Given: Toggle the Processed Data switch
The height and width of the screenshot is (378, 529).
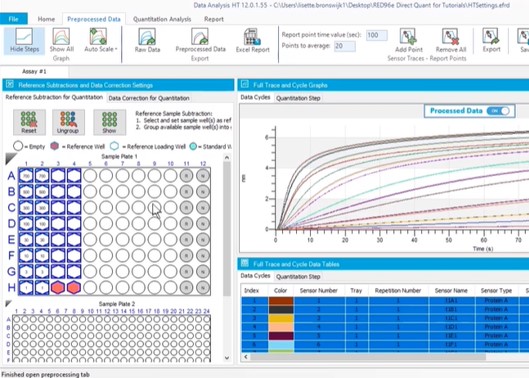Looking at the screenshot, I should (x=498, y=111).
